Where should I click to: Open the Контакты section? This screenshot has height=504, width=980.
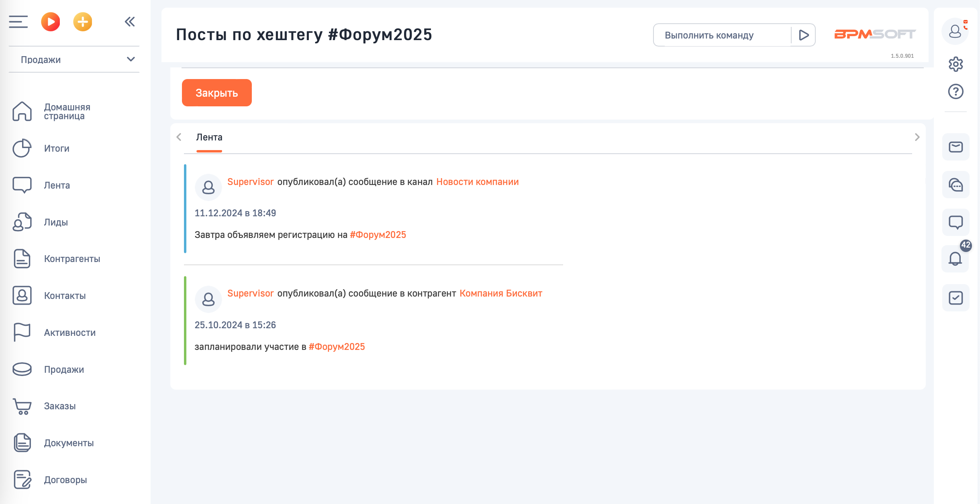(x=65, y=296)
